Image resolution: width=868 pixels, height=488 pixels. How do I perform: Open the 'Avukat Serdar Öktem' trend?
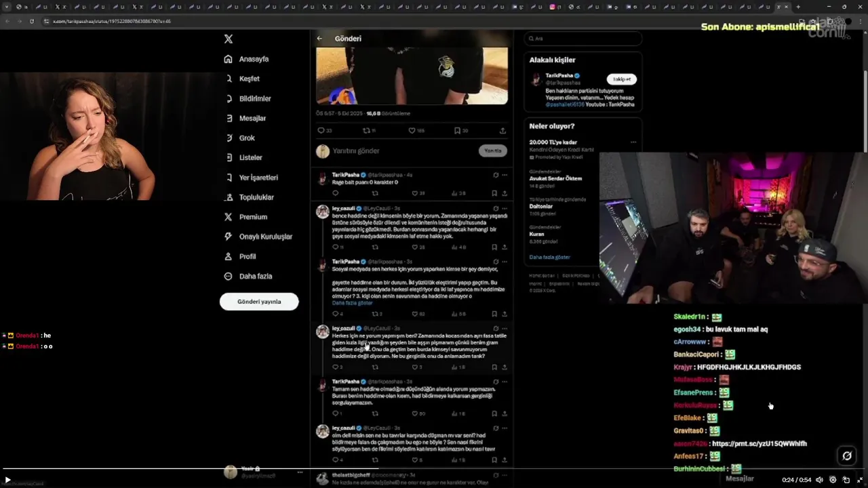click(x=555, y=179)
